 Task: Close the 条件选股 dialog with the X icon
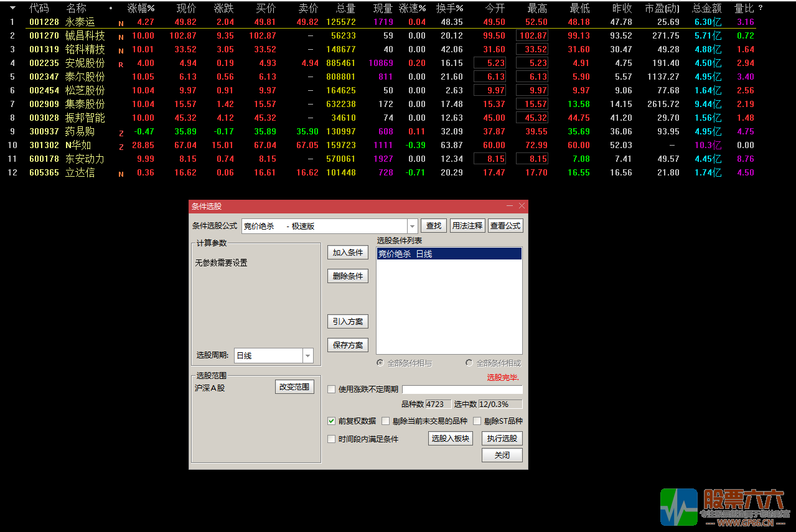[x=522, y=206]
